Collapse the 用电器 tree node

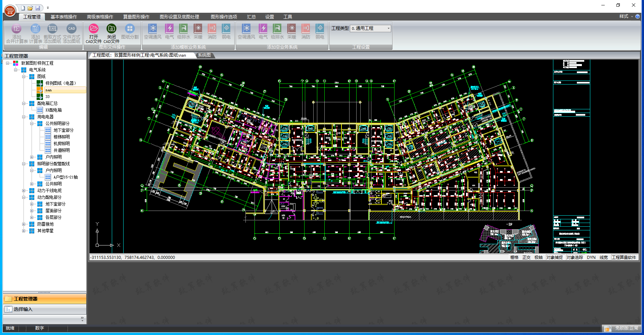24,117
